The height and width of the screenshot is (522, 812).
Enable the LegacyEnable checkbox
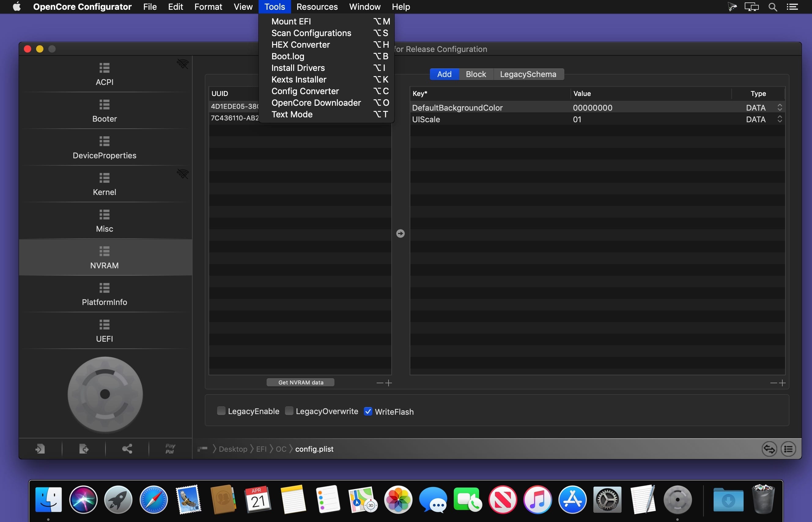click(221, 411)
